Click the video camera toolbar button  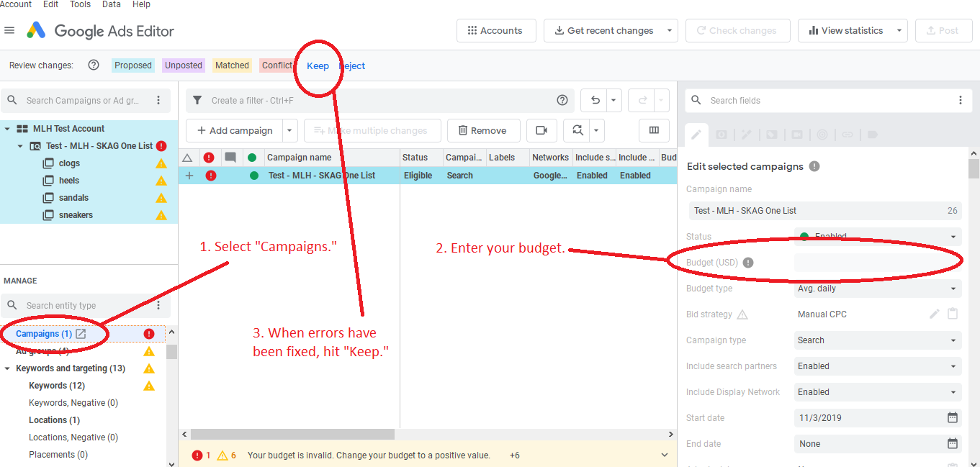tap(541, 130)
